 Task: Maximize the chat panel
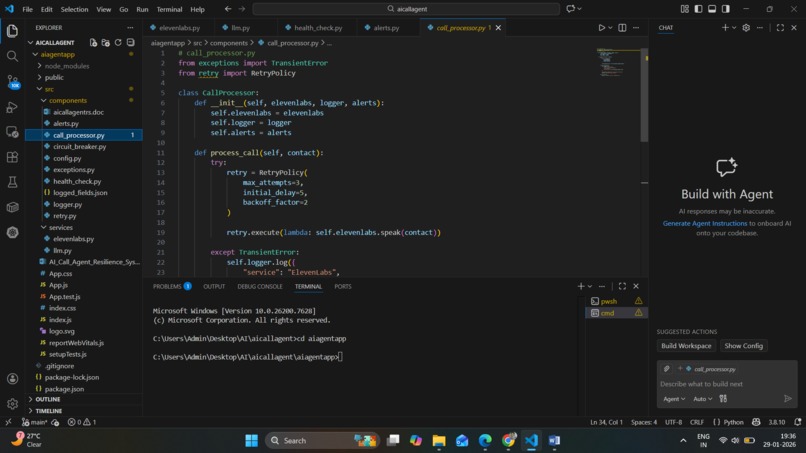click(780, 28)
